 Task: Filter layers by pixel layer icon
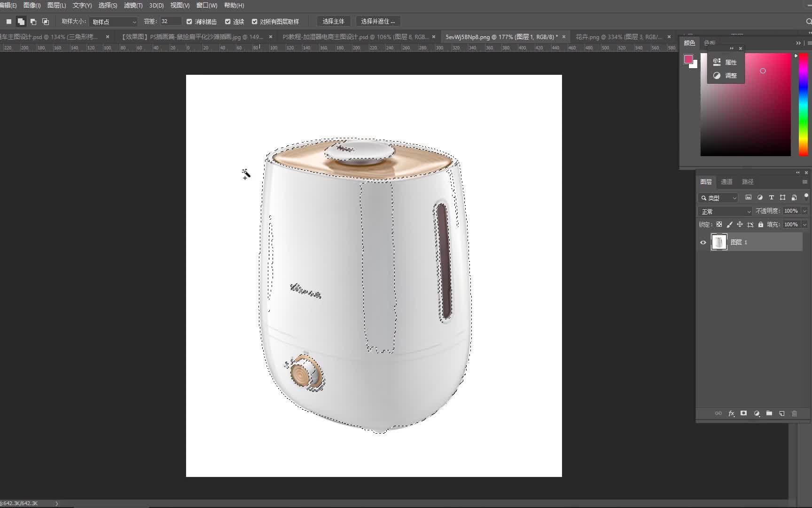point(749,198)
